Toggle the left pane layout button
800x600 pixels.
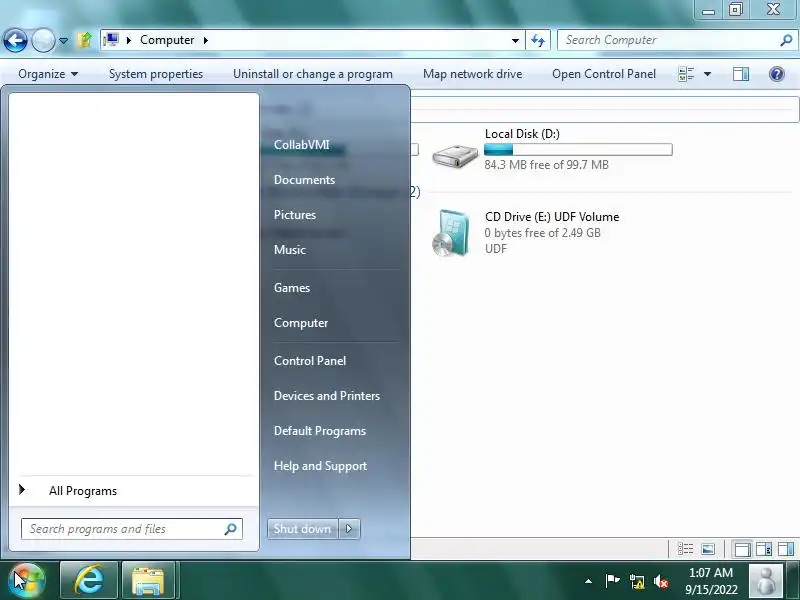[742, 549]
